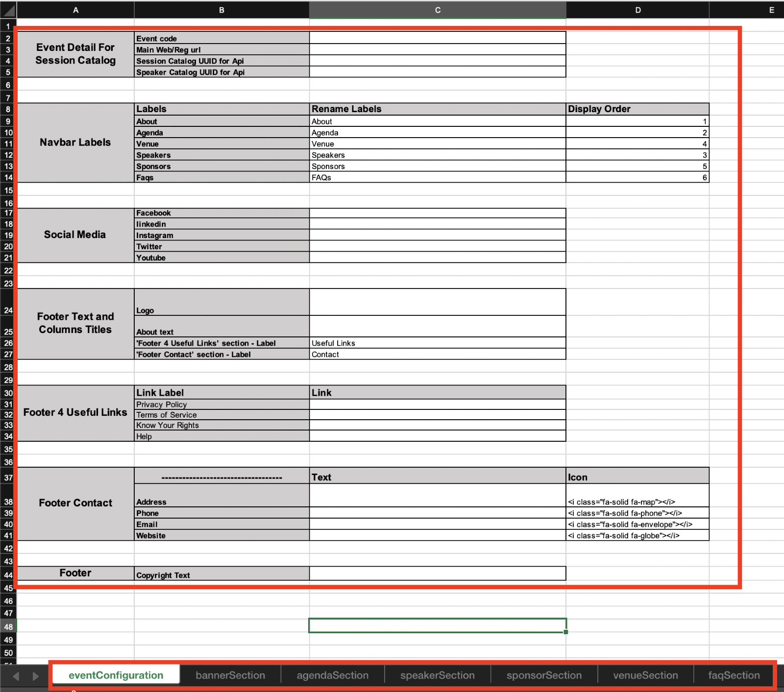Screen dimensions: 784x692
Task: Select the 'Sponsors' rename label cell
Action: coord(438,166)
